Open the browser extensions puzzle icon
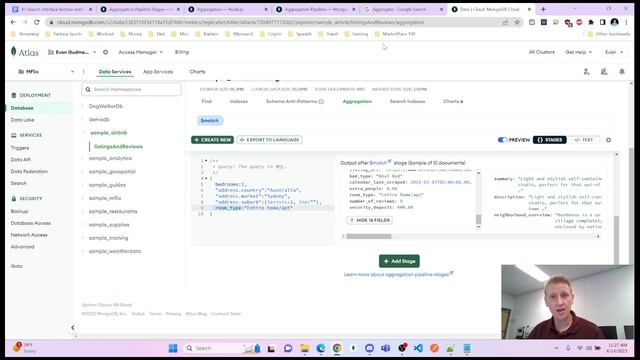Image resolution: width=640 pixels, height=360 pixels. point(591,22)
